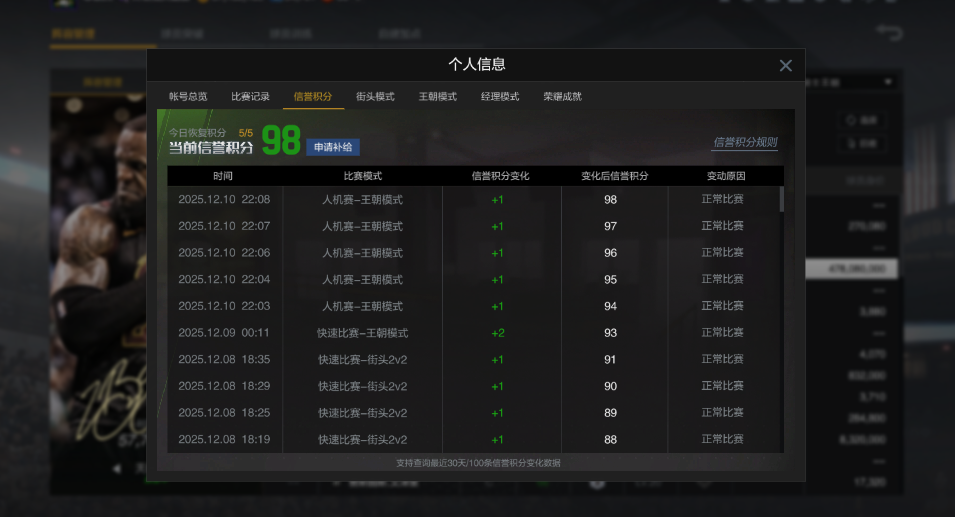Click the 今日恢复积分 5/5 counter

tap(211, 133)
